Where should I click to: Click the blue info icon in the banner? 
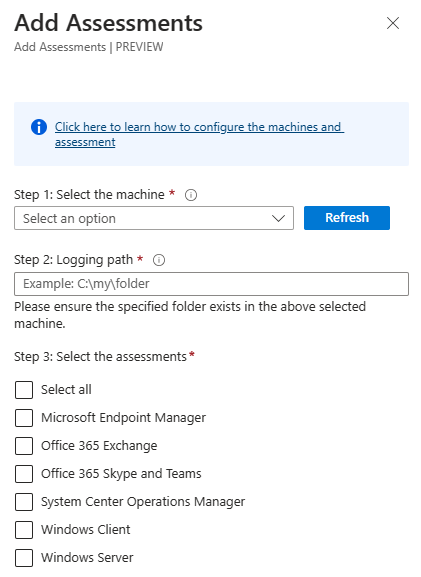(x=39, y=127)
